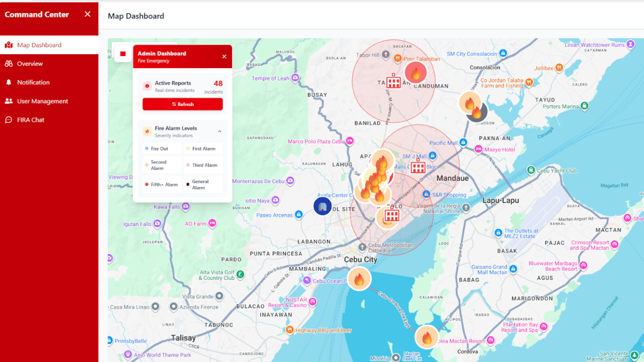
Task: Click the Active Reports alert icon
Action: point(147,86)
